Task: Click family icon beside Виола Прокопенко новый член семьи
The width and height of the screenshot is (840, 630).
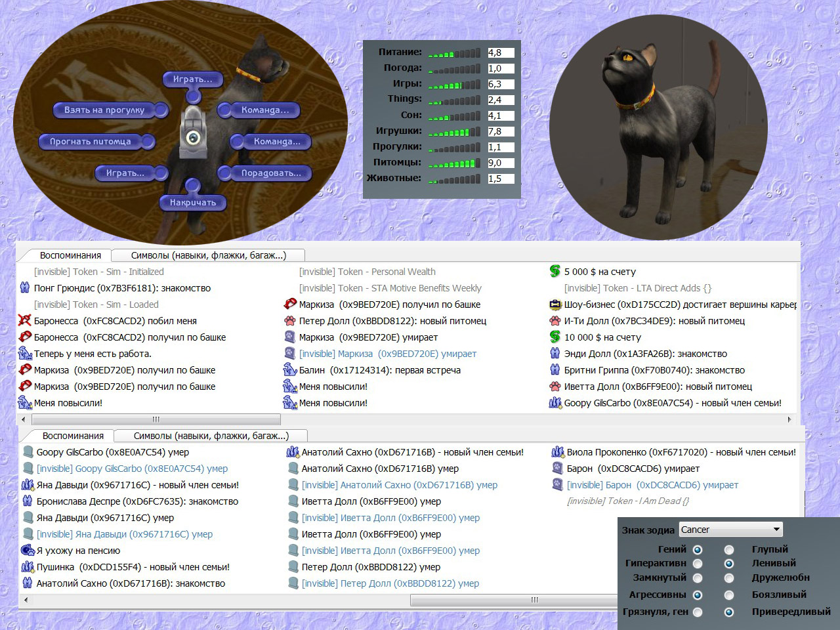Action: pos(558,452)
